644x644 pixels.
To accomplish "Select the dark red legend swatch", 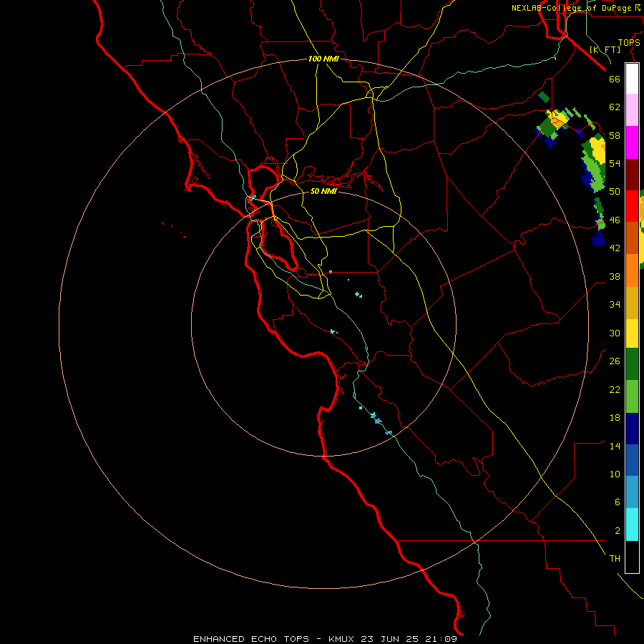I will (632, 175).
